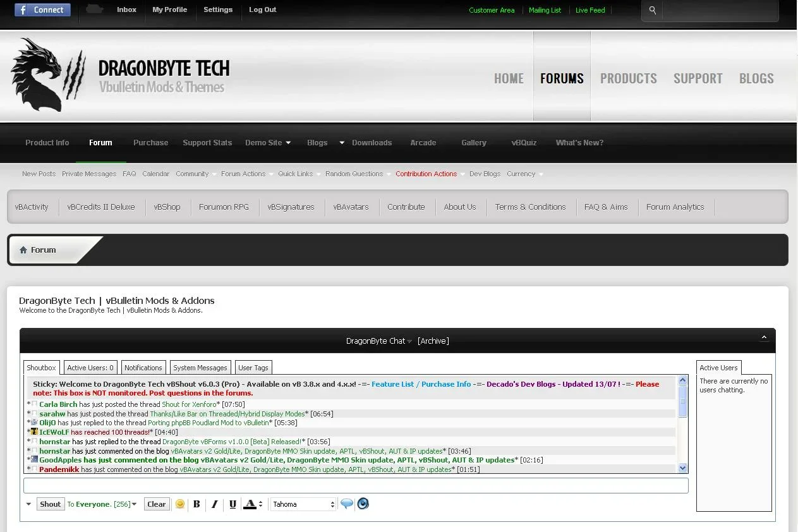Open the Purchase tab
Image resolution: width=798 pixels, height=532 pixels.
[x=151, y=143]
